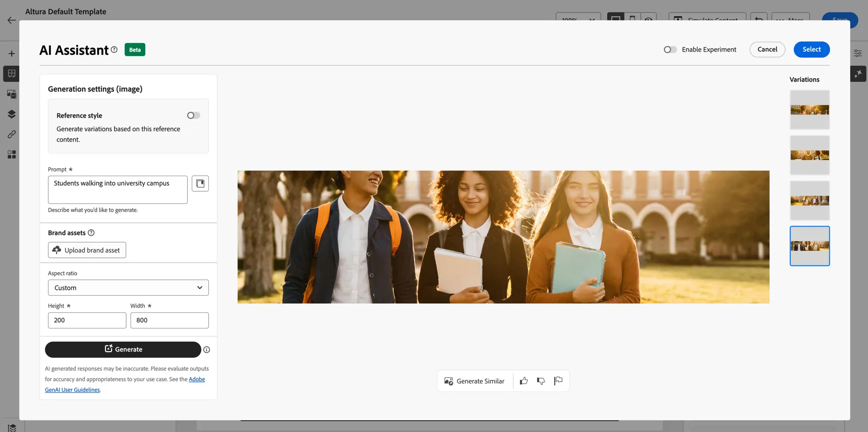Viewport: 868px width, 432px height.
Task: Click the AI sparkle icon on right rail
Action: [858, 74]
